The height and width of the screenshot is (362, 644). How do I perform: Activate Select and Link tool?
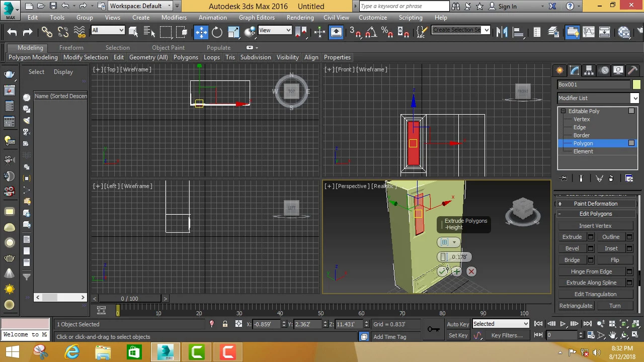coord(47,32)
